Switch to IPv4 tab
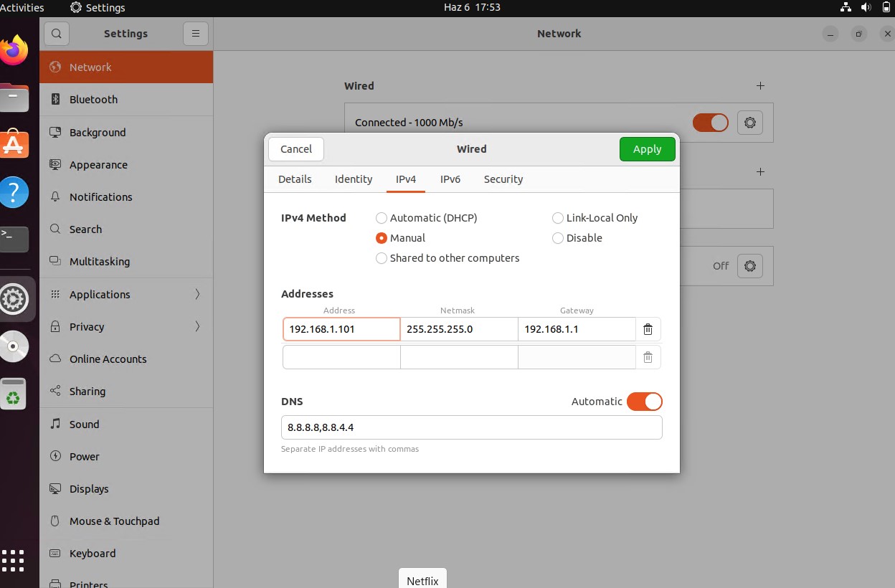The image size is (895, 588). pyautogui.click(x=406, y=179)
